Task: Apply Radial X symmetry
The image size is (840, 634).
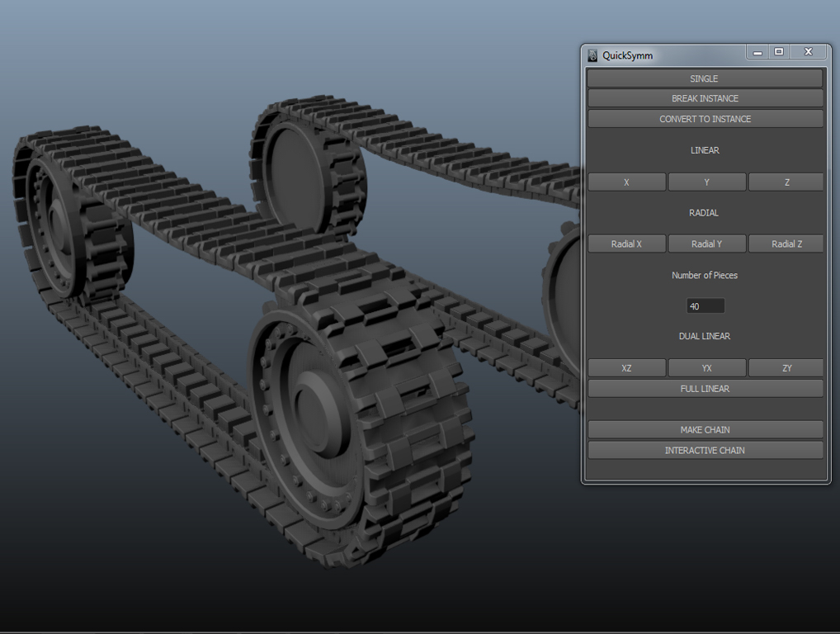Action: [x=626, y=243]
